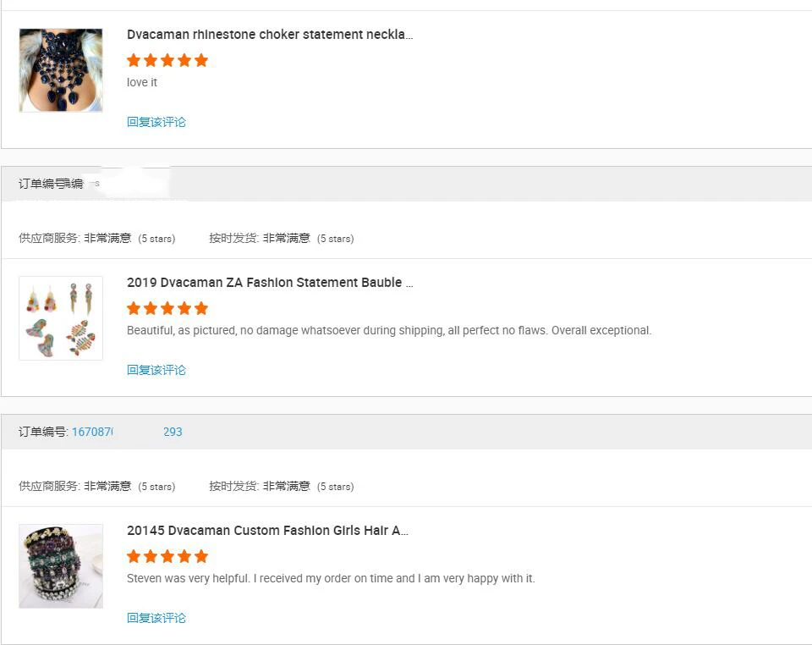This screenshot has height=645, width=812.
Task: Open the 2019 Dvacaman ZA Fashion Statement title
Action: [270, 283]
